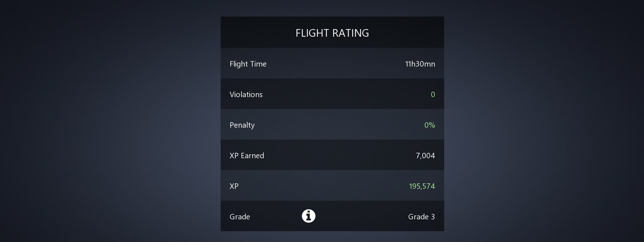644x242 pixels.
Task: Select the 11h30mn flight time value
Action: pos(420,64)
